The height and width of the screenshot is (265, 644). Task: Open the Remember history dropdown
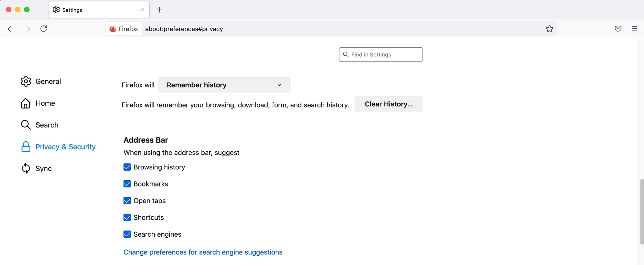point(224,85)
